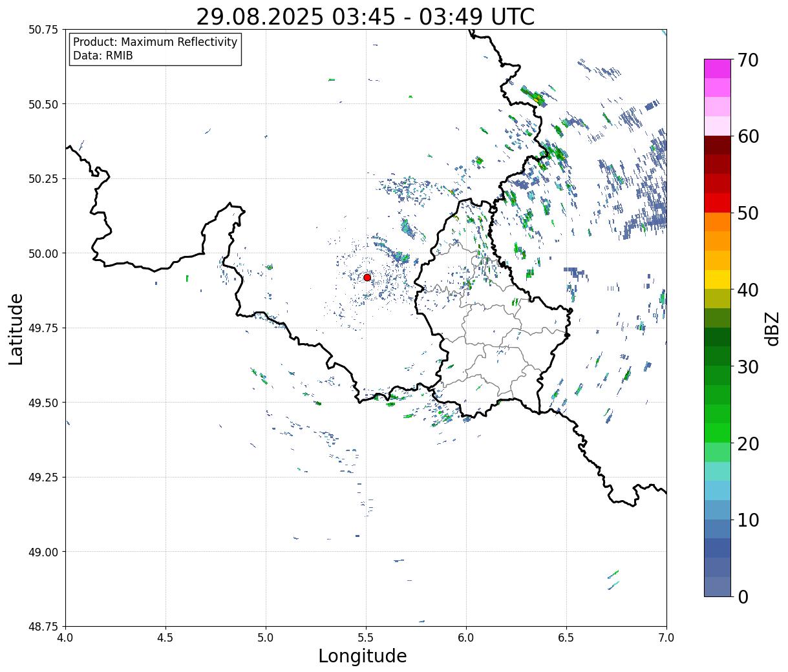Click the longitude tick label 6.5
Image resolution: width=788 pixels, height=672 pixels.
[566, 638]
